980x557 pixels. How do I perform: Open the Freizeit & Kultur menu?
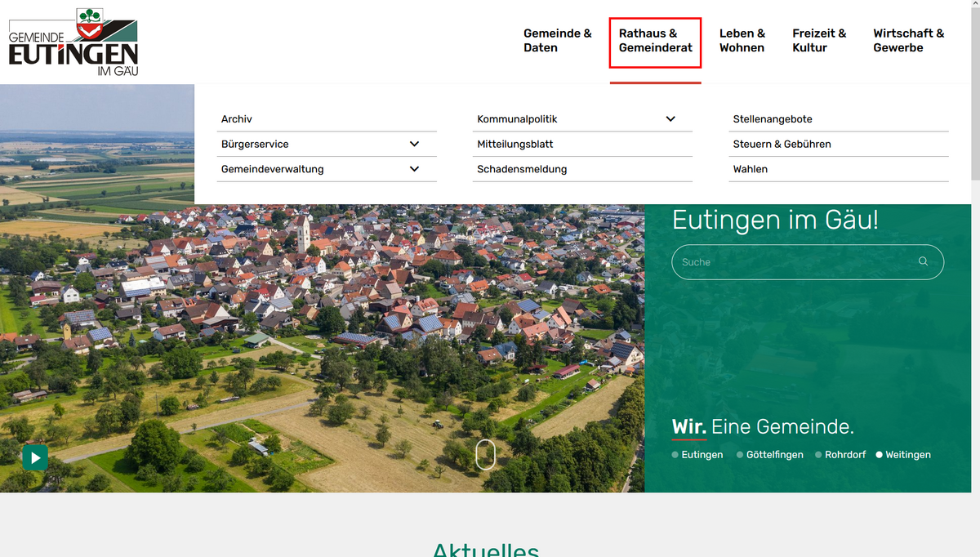819,41
